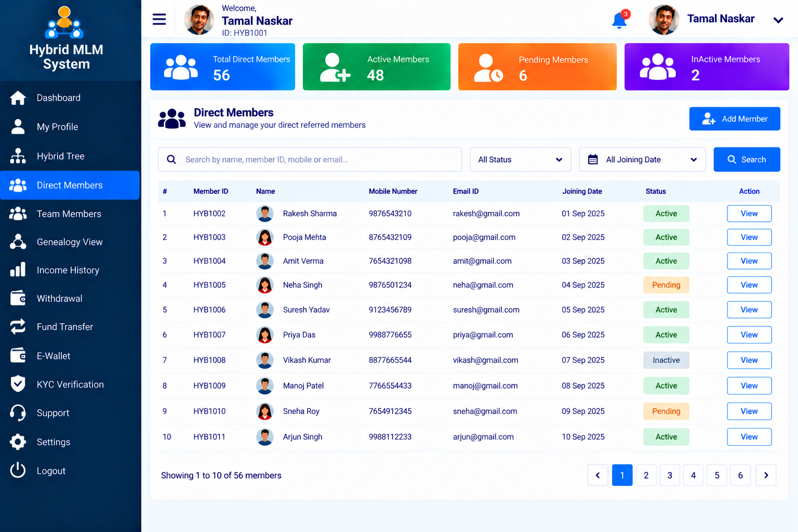Click email sneha@gmail.com

click(485, 411)
